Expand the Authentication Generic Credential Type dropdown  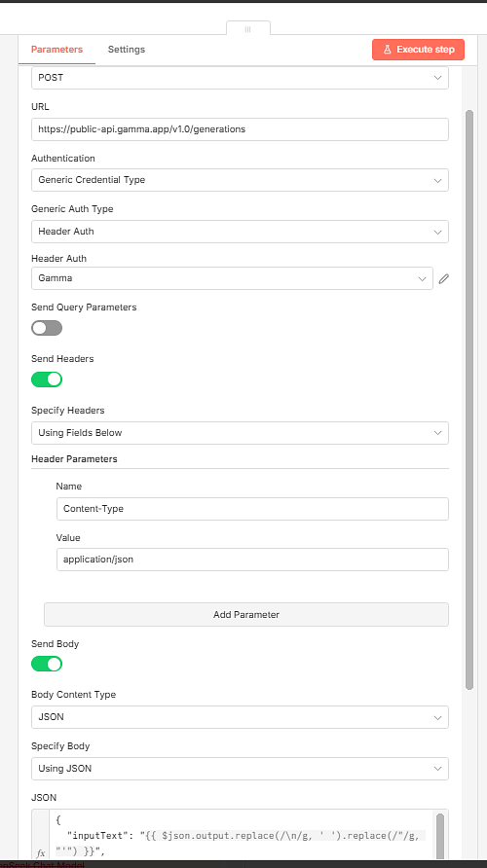click(x=240, y=180)
